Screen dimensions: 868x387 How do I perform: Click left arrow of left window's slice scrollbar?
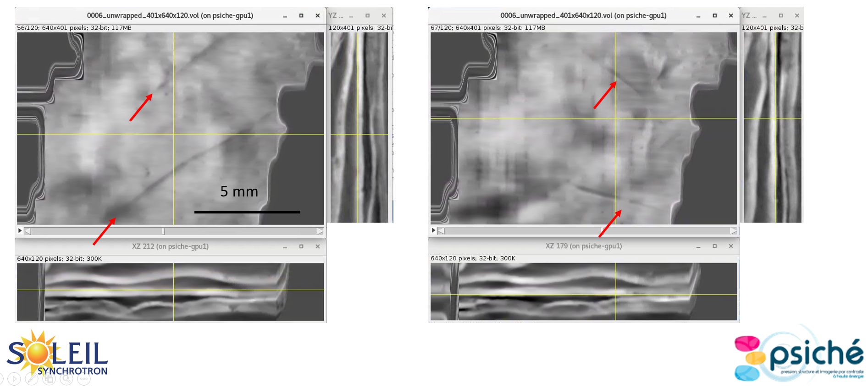28,231
